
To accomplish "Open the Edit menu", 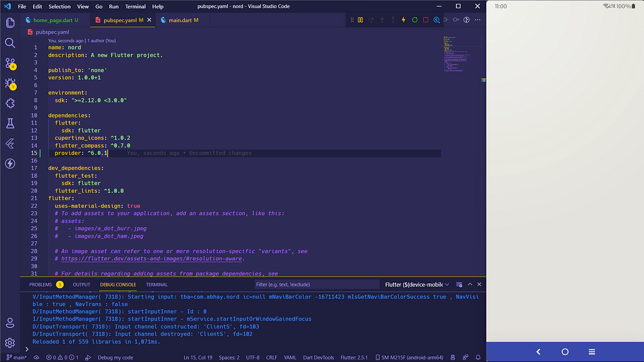I will 37,6.
